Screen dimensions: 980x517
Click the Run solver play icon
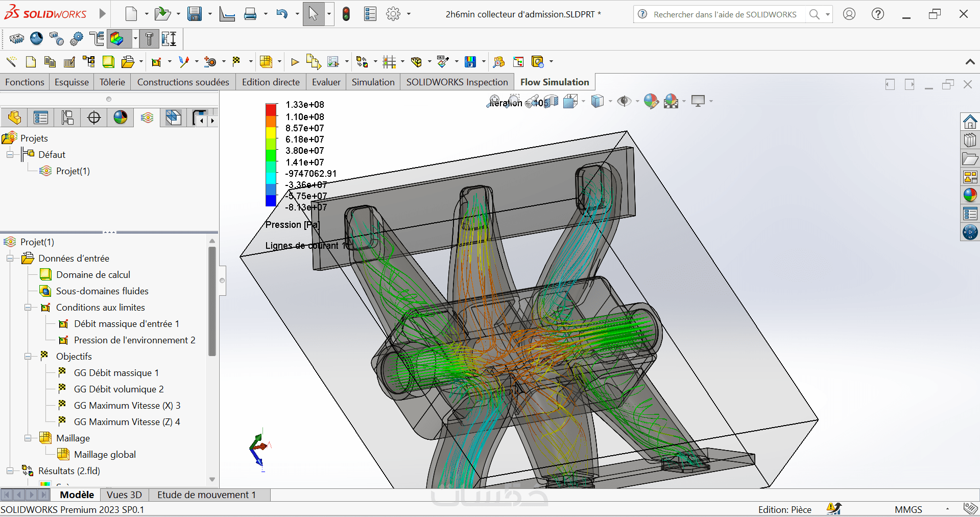tap(295, 62)
